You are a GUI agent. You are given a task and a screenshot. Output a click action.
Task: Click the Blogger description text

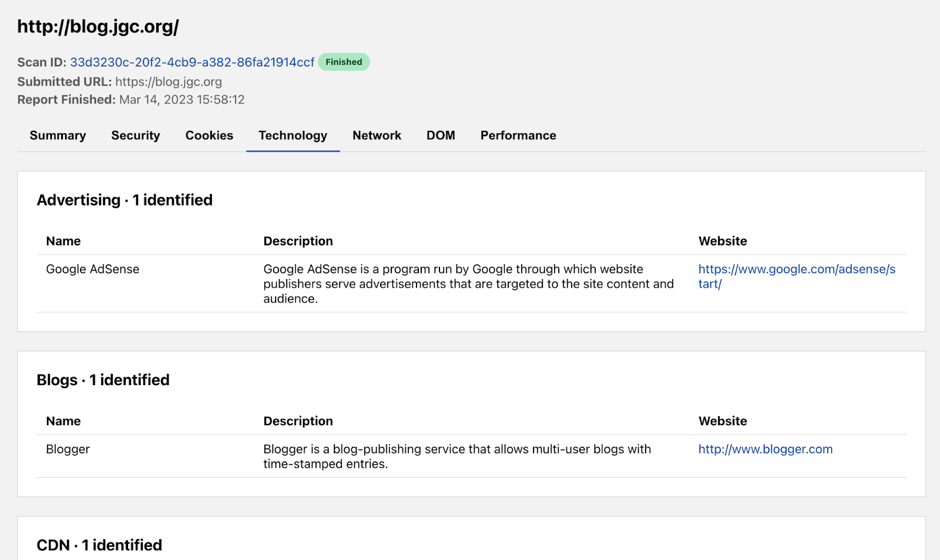pos(457,456)
